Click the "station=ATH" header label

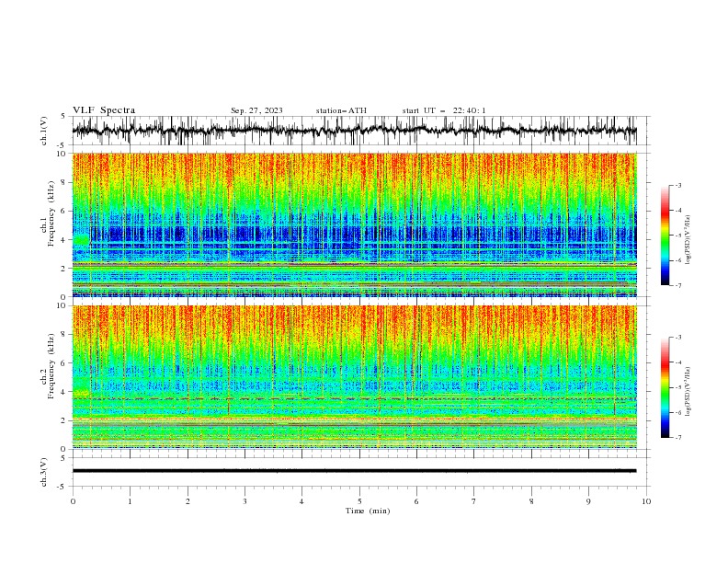pyautogui.click(x=341, y=110)
